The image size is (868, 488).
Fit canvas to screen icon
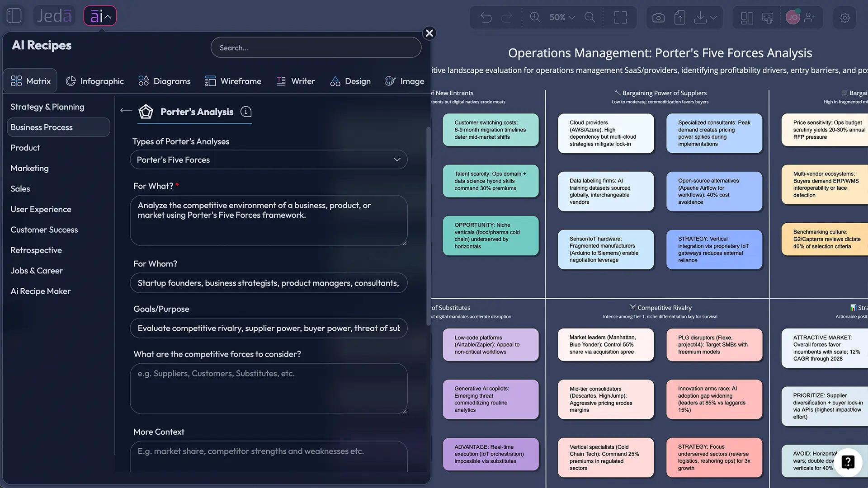pyautogui.click(x=620, y=18)
